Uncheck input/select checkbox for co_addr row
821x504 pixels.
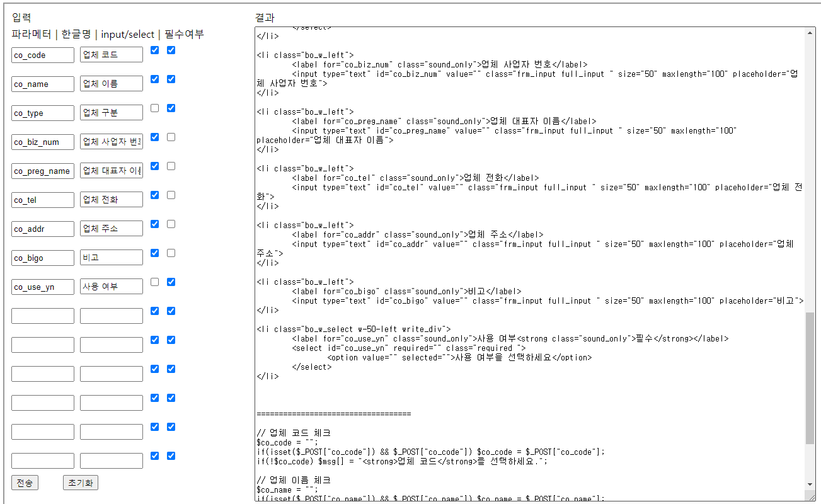coord(154,224)
